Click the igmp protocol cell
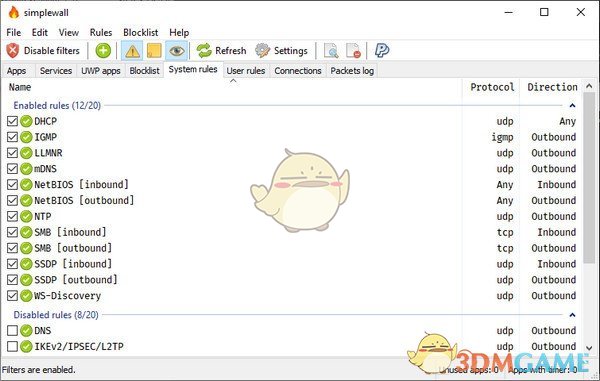Screen dimensions: 600x381 (x=502, y=137)
